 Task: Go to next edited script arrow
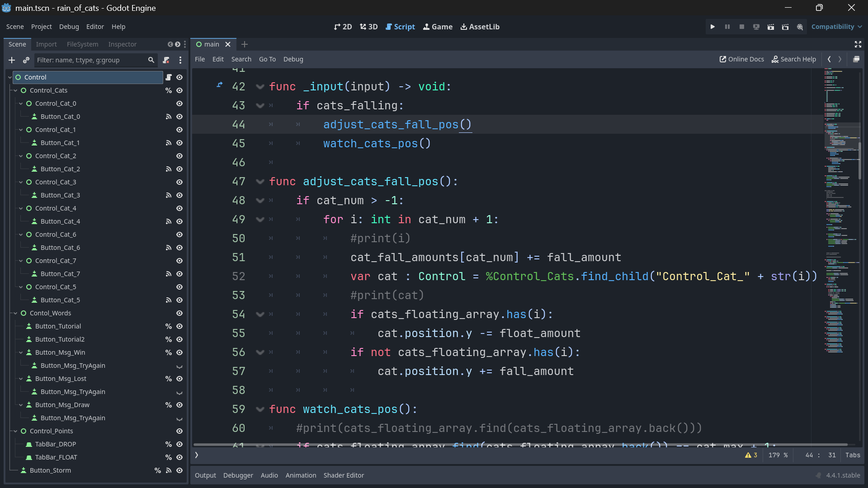(x=840, y=59)
